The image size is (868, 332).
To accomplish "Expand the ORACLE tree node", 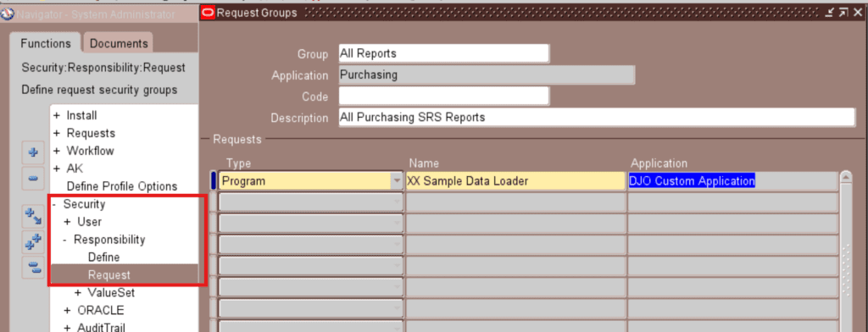I will [68, 311].
